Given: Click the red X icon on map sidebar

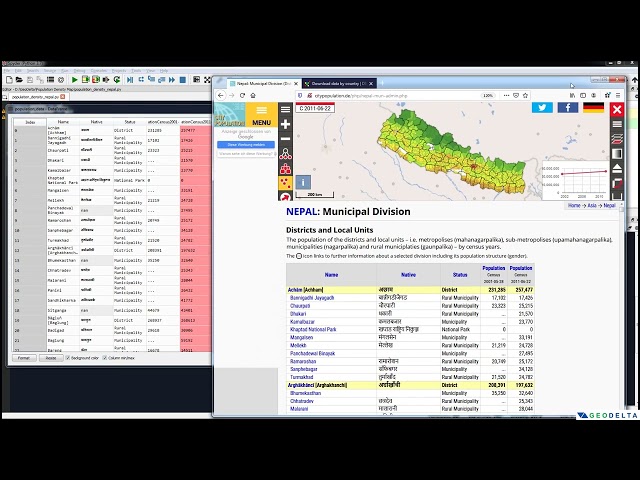Looking at the screenshot, I should 617,109.
